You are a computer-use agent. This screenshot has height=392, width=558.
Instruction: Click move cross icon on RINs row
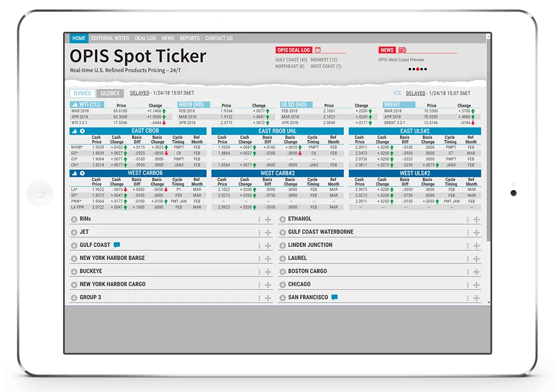[x=268, y=220]
